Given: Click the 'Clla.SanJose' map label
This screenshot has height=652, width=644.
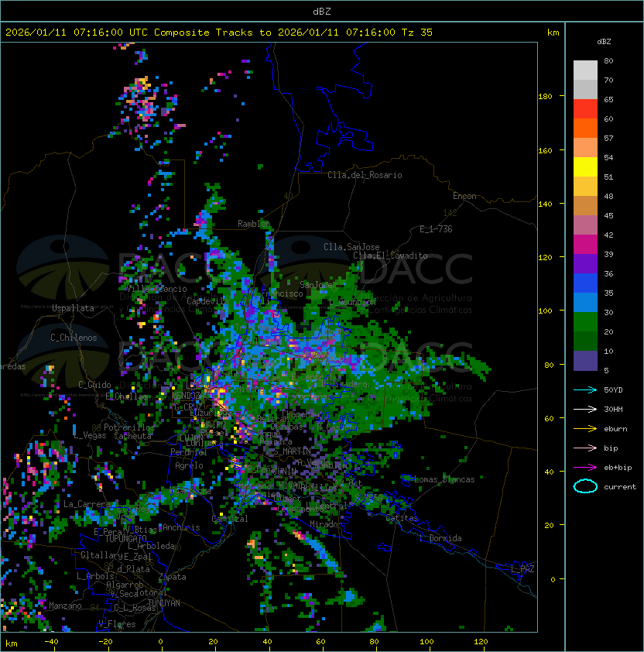Looking at the screenshot, I should click(351, 247).
